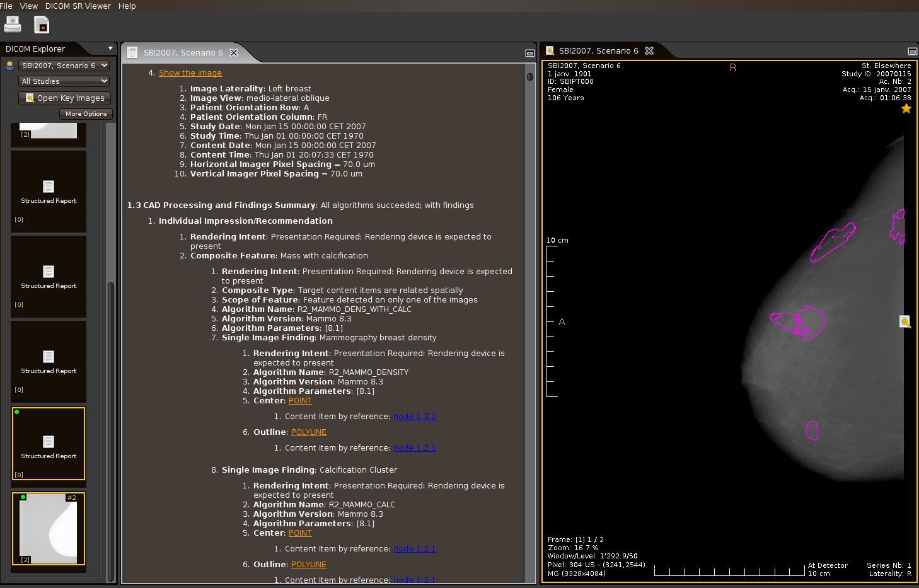Screen dimensions: 919x588
Task: Open the View menu
Action: pos(28,6)
